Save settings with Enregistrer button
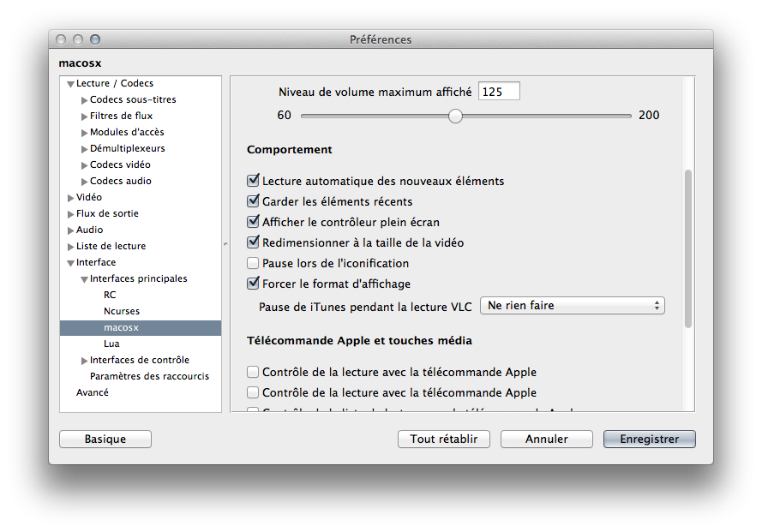762x532 pixels. [x=650, y=439]
